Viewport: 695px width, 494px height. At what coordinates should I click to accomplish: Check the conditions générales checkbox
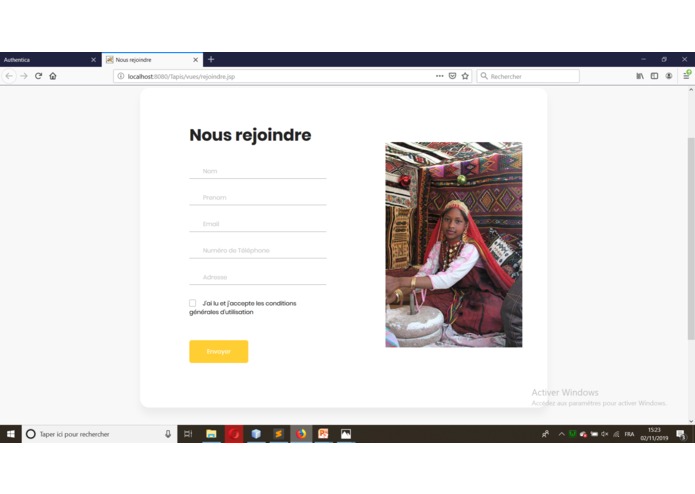[192, 303]
